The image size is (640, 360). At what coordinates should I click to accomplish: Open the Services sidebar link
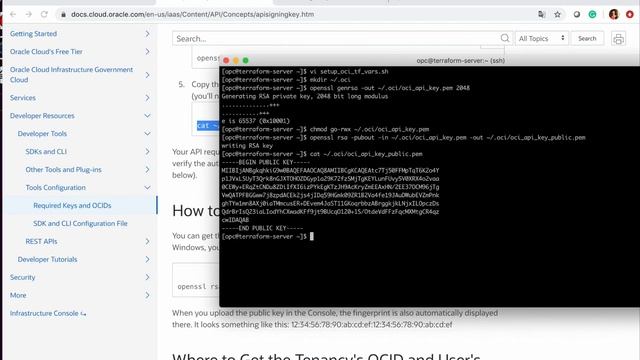click(23, 98)
